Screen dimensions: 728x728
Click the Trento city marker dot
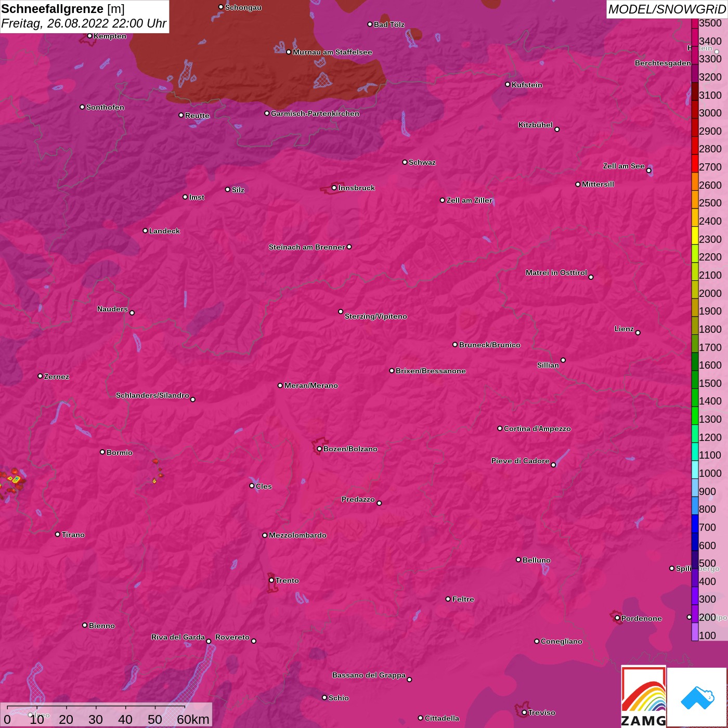(271, 580)
